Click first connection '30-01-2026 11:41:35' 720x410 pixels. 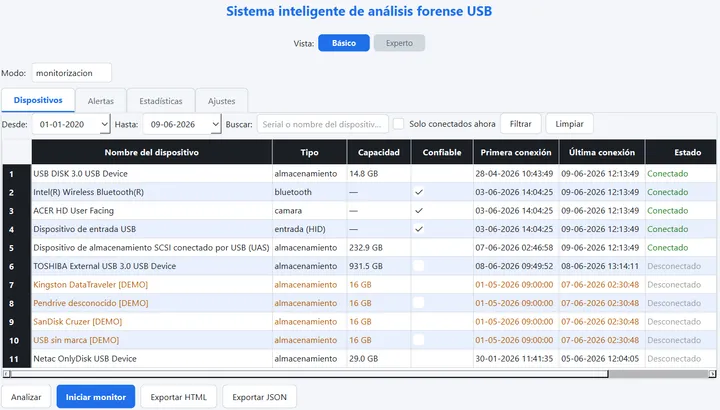click(x=516, y=359)
